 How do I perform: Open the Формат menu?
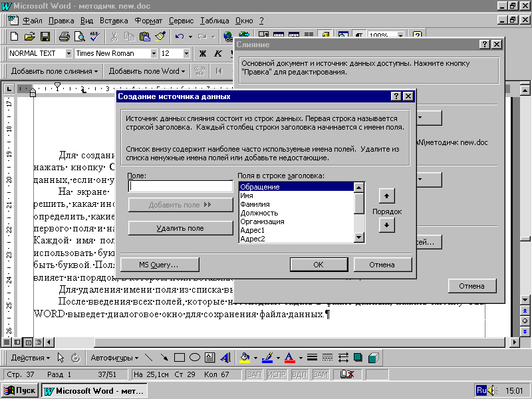(148, 21)
